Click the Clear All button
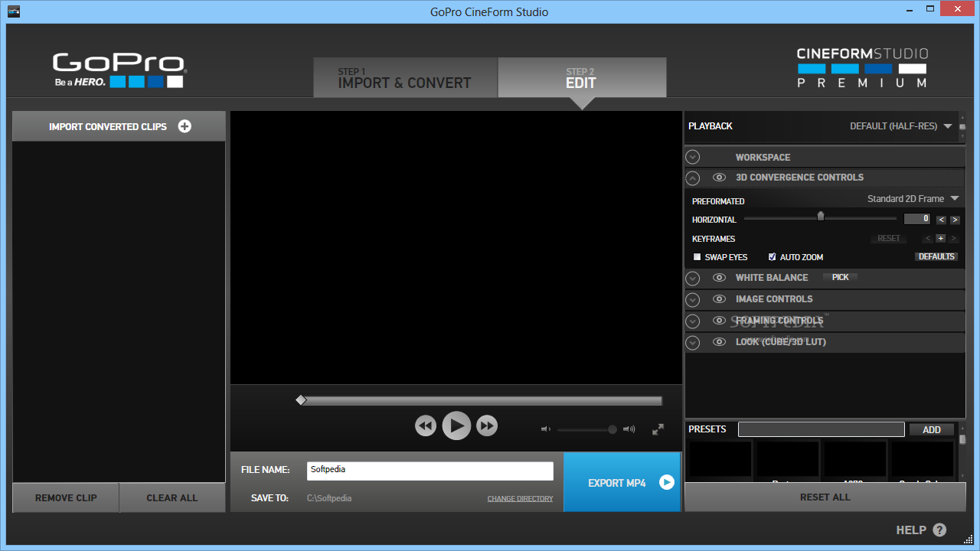The width and height of the screenshot is (980, 551). point(172,497)
